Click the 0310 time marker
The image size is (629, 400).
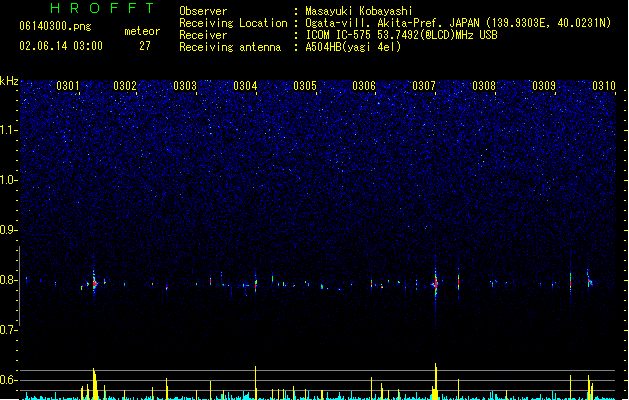click(x=604, y=86)
